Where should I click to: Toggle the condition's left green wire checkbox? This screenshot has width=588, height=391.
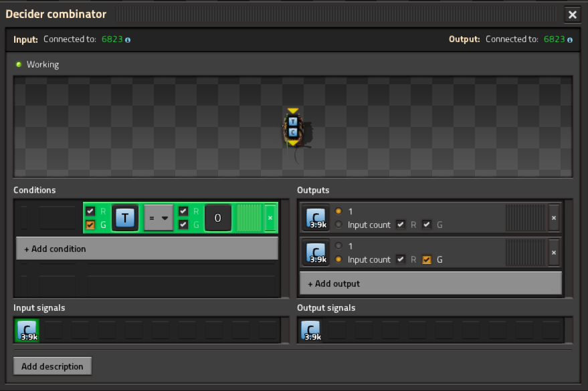click(90, 225)
